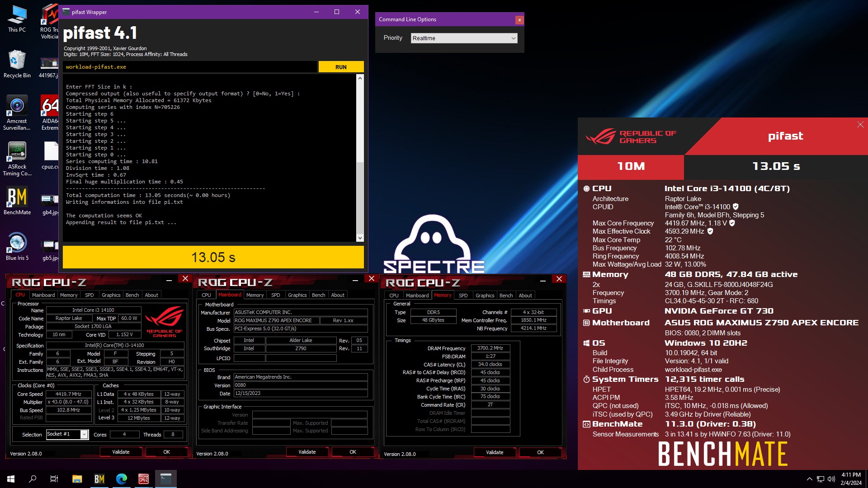Select Memory tab in first CPU-Z window

click(x=69, y=295)
